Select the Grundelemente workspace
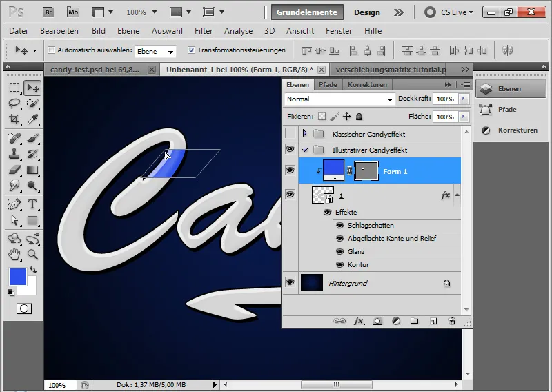552x392 pixels. coord(307,12)
